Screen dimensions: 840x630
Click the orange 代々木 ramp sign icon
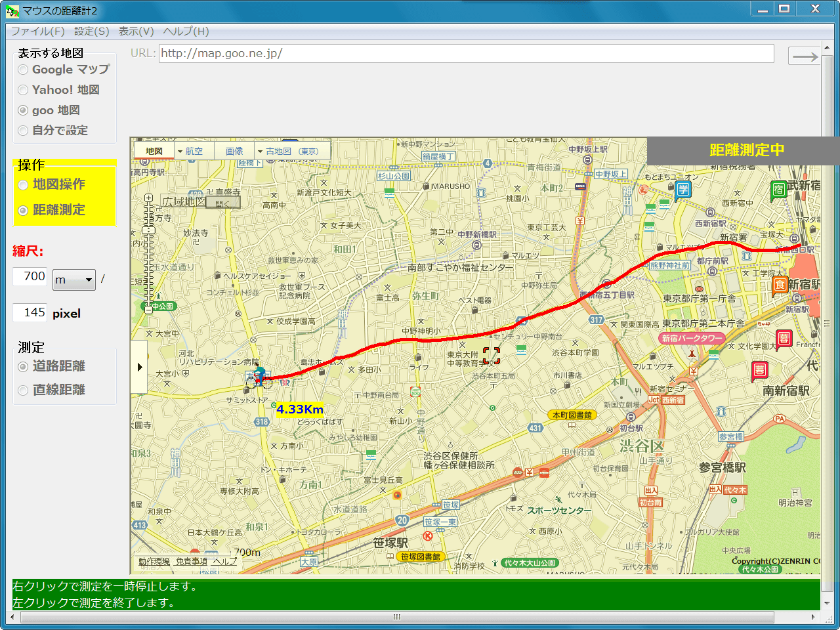click(735, 490)
